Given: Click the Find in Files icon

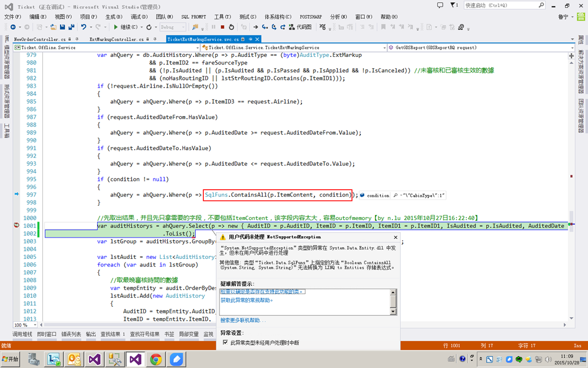Looking at the screenshot, I should (x=195, y=27).
